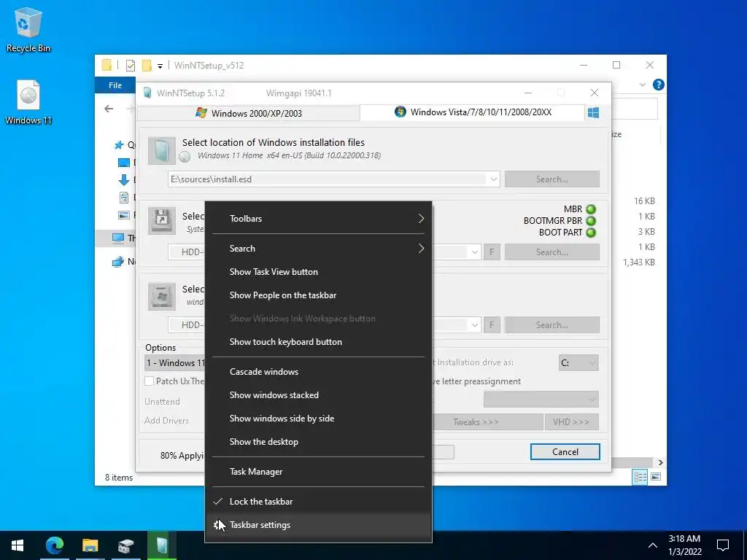Click F button beside installation drive
This screenshot has height=560, width=747.
coord(492,325)
